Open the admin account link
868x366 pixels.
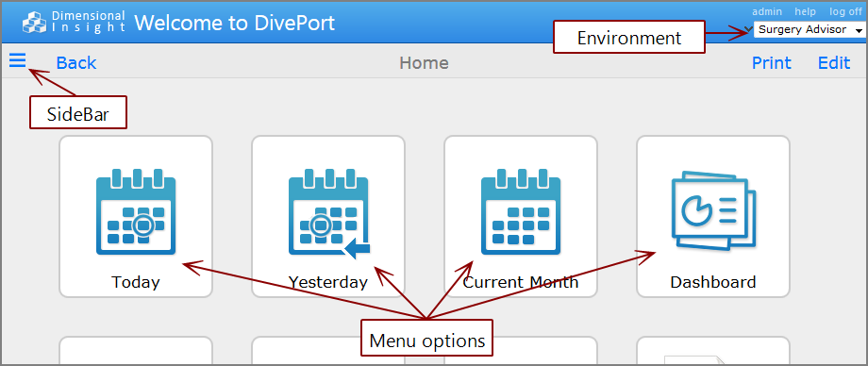[767, 11]
